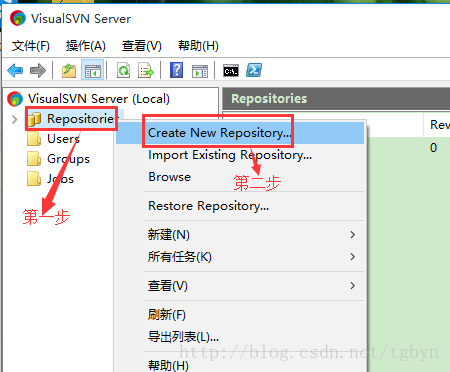The width and height of the screenshot is (450, 372).
Task: Choose Import Existing Repository...
Action: coord(240,155)
